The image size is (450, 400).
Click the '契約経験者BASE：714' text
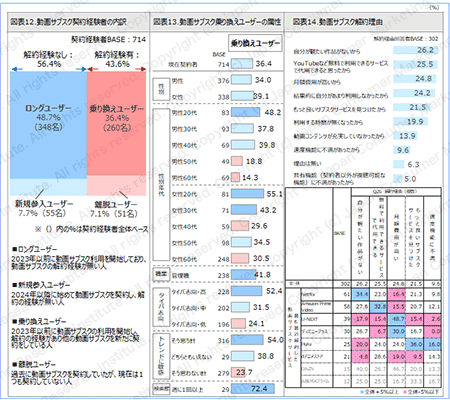(x=108, y=39)
